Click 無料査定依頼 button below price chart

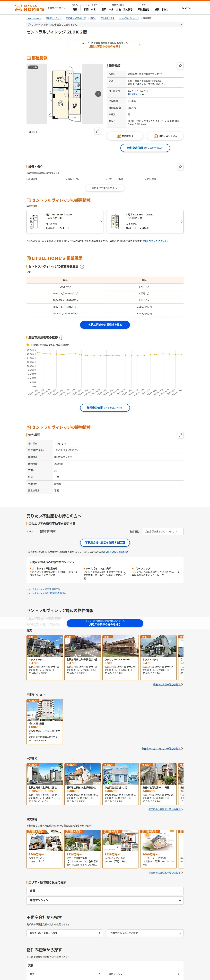[x=105, y=408]
